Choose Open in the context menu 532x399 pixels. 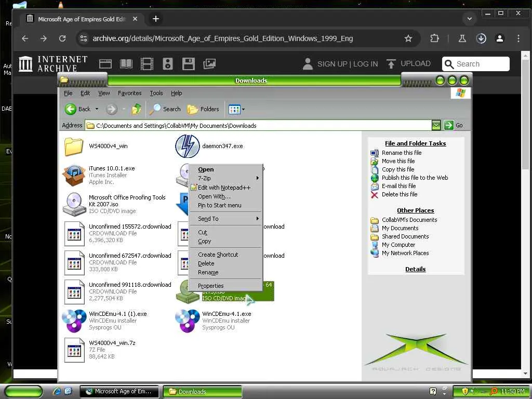tap(226, 169)
